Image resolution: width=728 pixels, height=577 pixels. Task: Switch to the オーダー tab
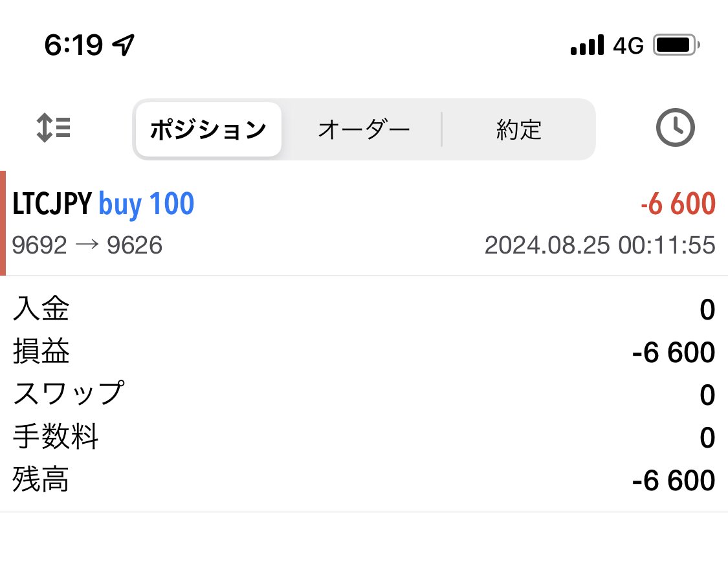click(364, 129)
